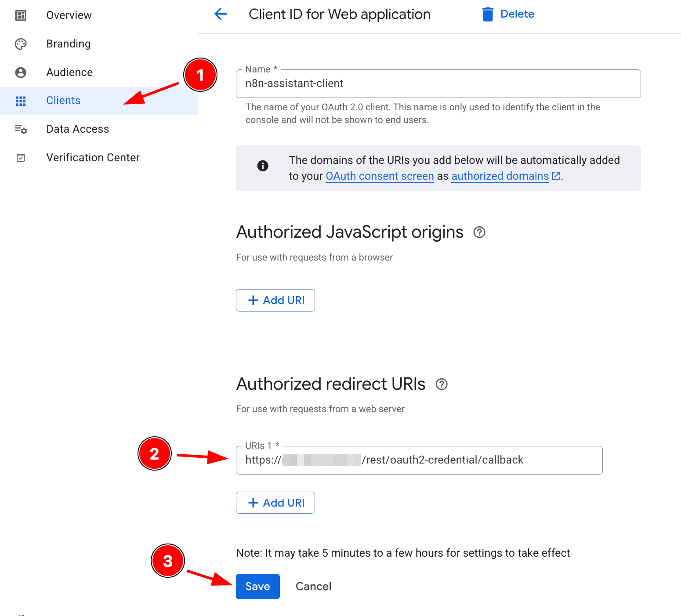681x616 pixels.
Task: Cancel the client changes
Action: [x=314, y=587]
